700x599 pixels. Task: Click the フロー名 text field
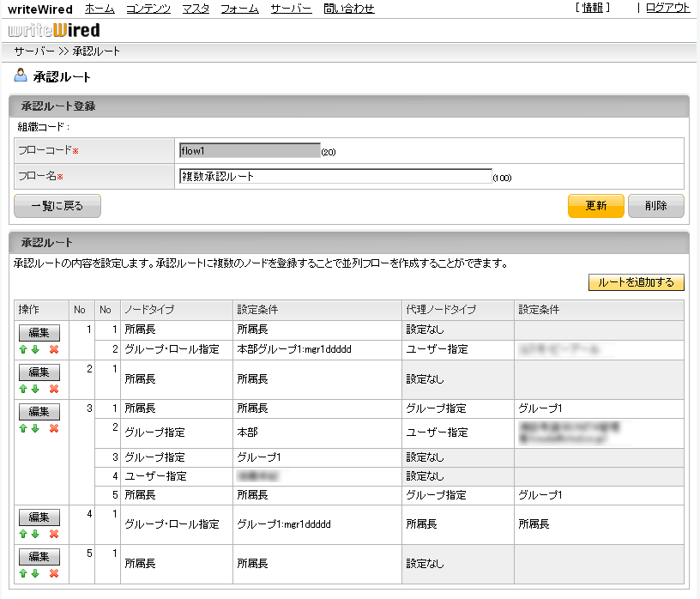click(x=335, y=177)
